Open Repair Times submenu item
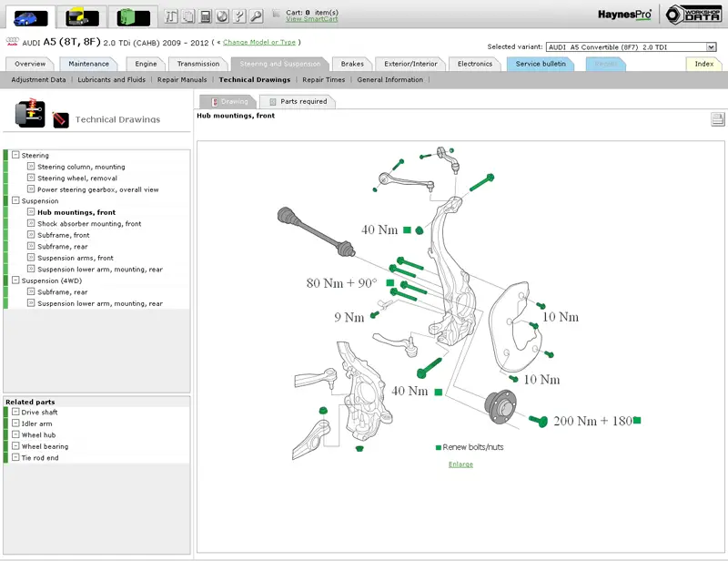 point(323,80)
